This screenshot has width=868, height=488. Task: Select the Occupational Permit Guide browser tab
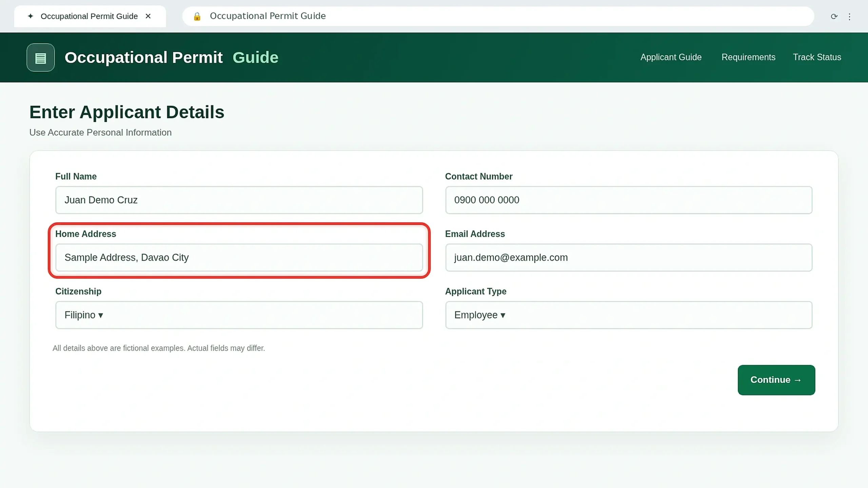90,16
